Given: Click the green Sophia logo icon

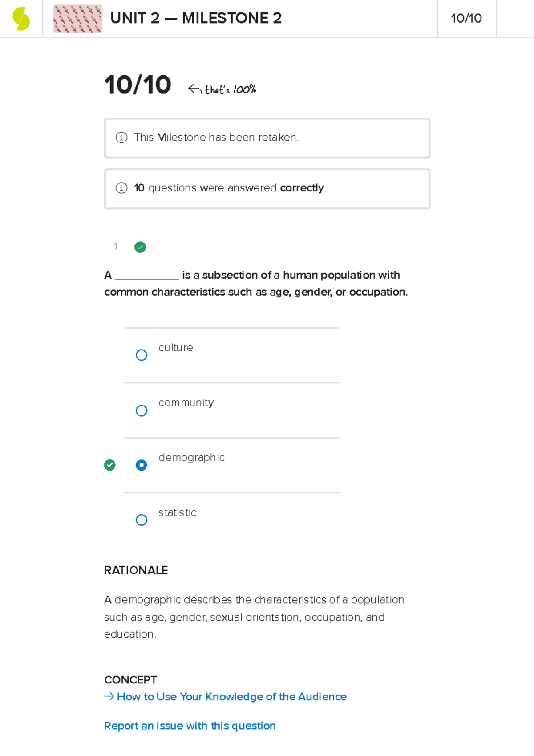Looking at the screenshot, I should point(21,19).
